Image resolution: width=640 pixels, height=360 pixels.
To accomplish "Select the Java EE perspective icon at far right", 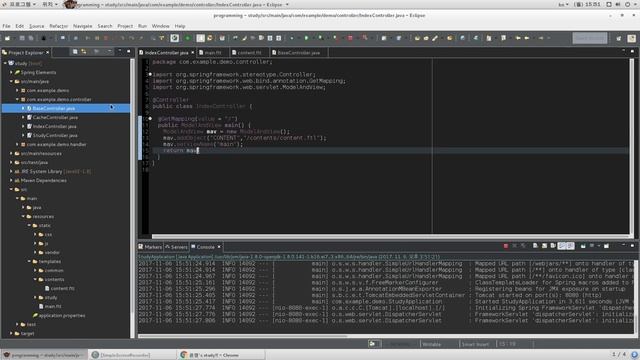I will click(632, 38).
